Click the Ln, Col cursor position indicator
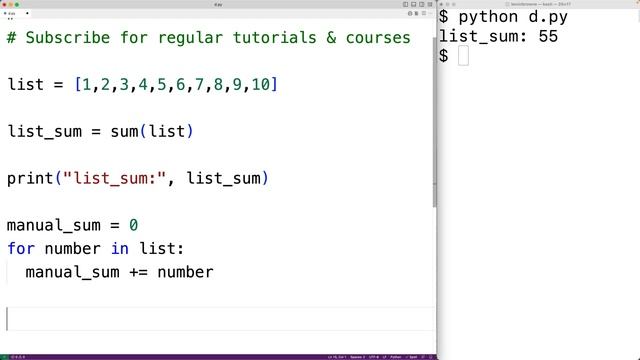This screenshot has height=360, width=640. click(337, 357)
